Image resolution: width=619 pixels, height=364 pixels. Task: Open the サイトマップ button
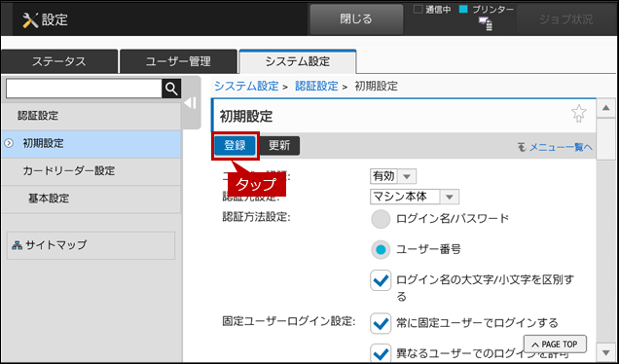(x=91, y=245)
